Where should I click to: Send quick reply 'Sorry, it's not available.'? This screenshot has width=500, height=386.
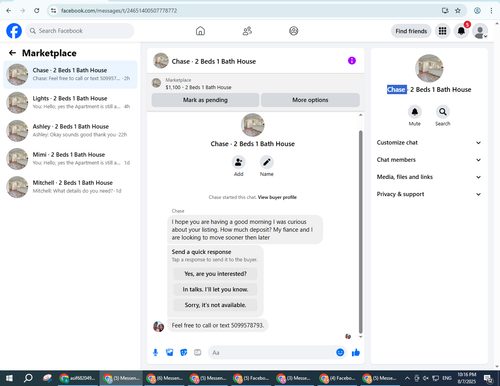tap(215, 305)
